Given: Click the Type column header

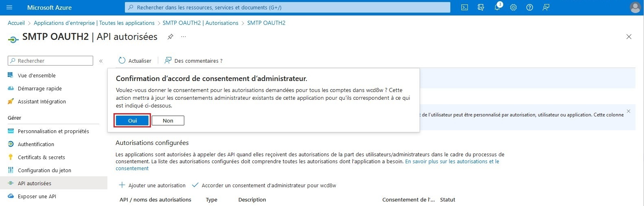Looking at the screenshot, I should [212, 199].
